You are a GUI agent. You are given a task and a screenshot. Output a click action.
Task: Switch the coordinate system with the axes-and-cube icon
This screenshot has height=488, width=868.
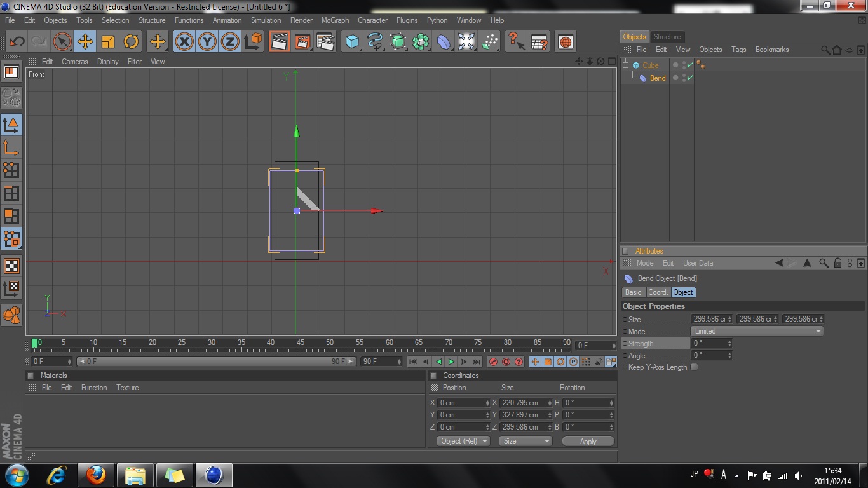(x=253, y=42)
